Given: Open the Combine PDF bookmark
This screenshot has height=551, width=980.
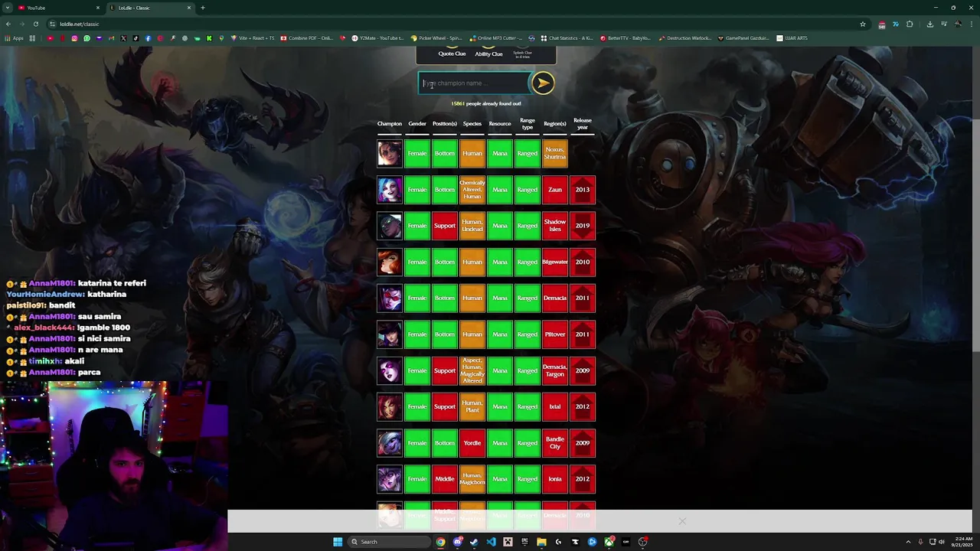Looking at the screenshot, I should click(307, 38).
